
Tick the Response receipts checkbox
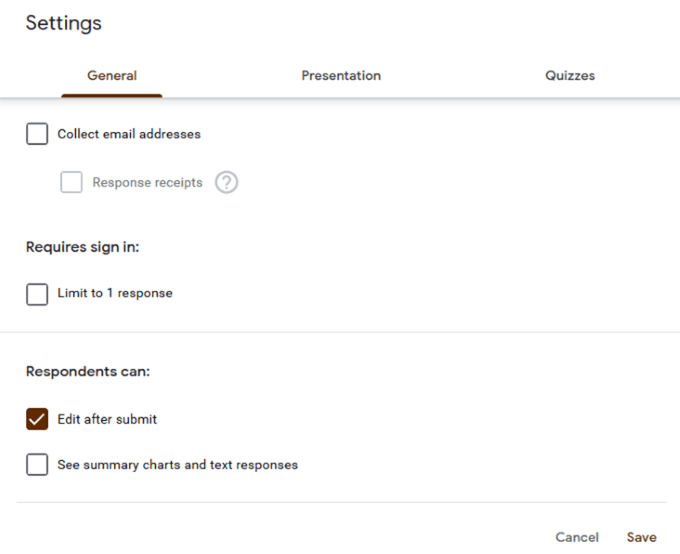click(71, 183)
